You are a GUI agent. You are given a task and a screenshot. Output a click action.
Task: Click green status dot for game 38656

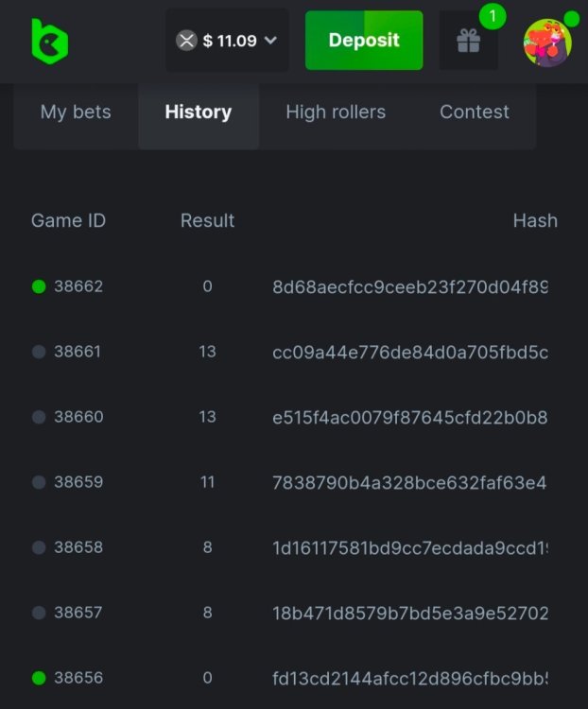(39, 678)
